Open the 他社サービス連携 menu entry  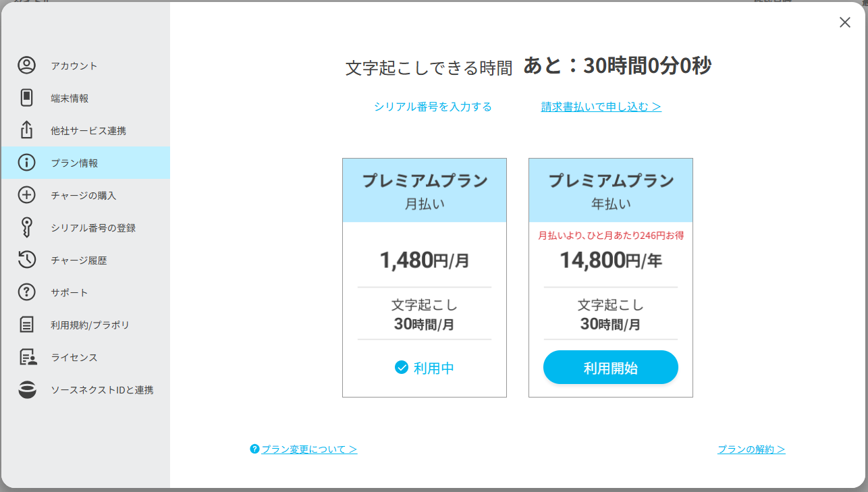[85, 130]
